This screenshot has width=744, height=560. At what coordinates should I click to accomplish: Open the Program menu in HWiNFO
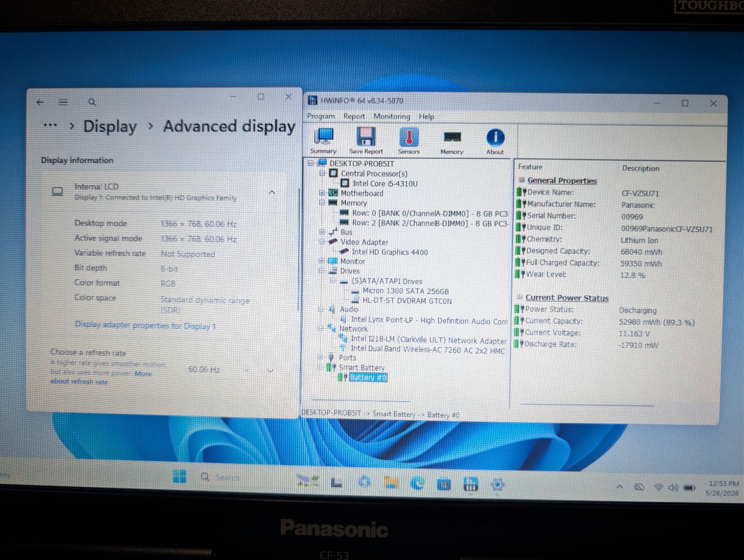(x=321, y=116)
